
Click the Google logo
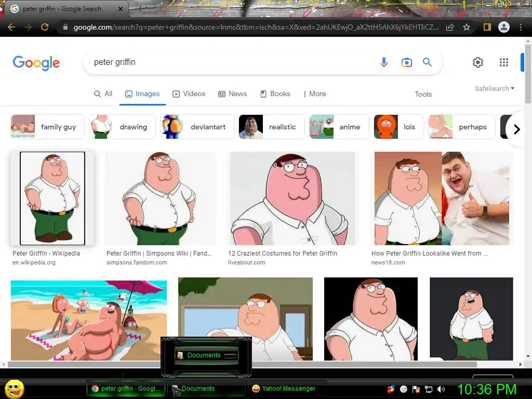pos(36,63)
